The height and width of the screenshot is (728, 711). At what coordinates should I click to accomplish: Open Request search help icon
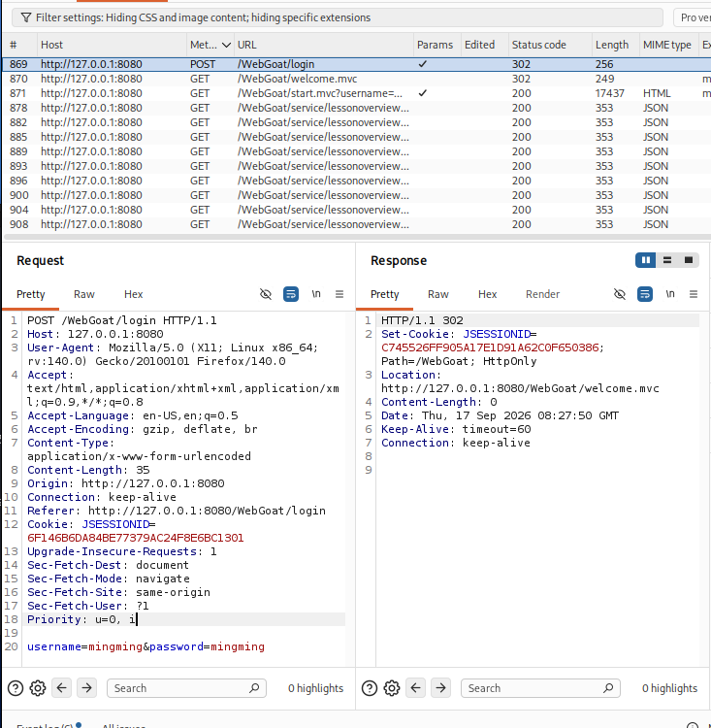(16, 688)
